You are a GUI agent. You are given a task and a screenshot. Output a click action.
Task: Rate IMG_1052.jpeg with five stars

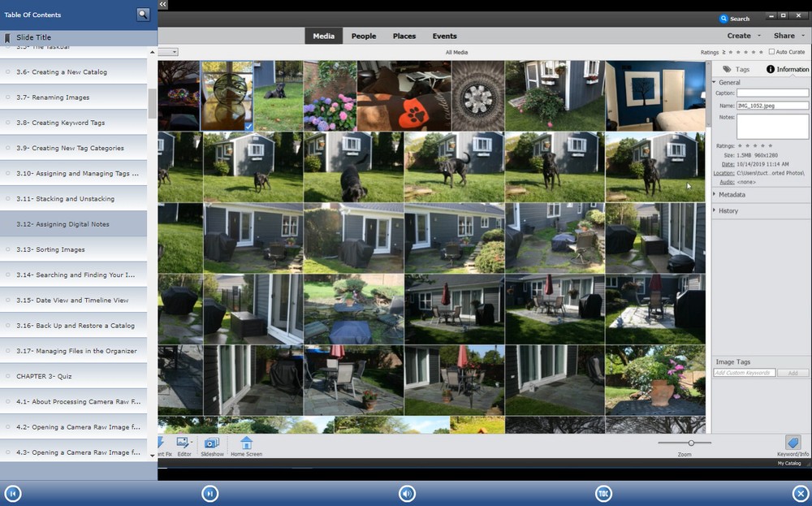[771, 146]
